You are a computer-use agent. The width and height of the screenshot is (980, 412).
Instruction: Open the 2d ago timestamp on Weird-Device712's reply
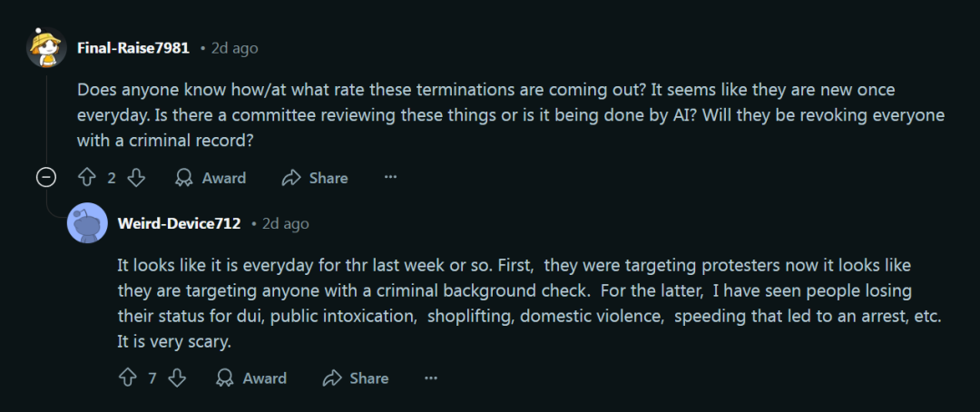(x=286, y=224)
